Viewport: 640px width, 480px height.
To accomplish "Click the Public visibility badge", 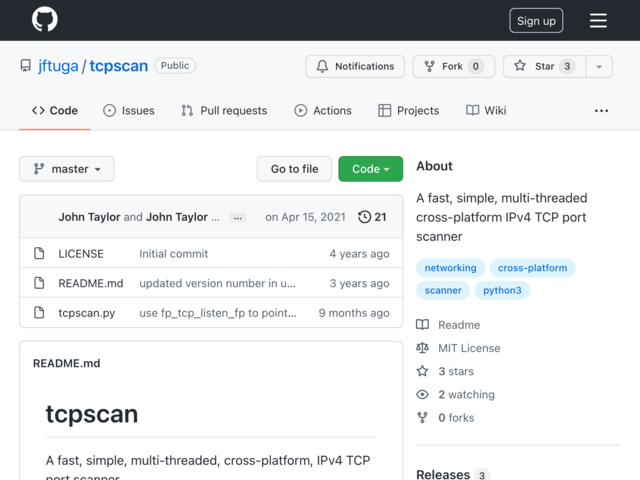I will (x=175, y=66).
